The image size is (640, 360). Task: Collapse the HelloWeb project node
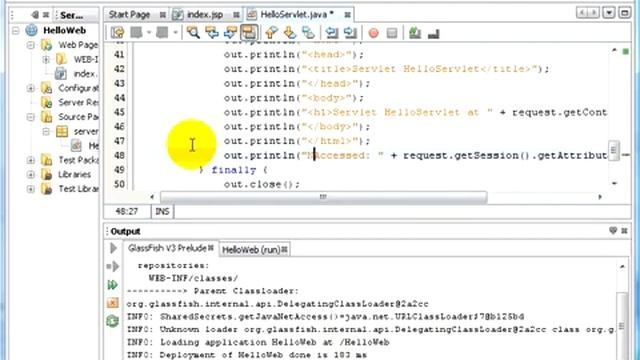tap(16, 30)
